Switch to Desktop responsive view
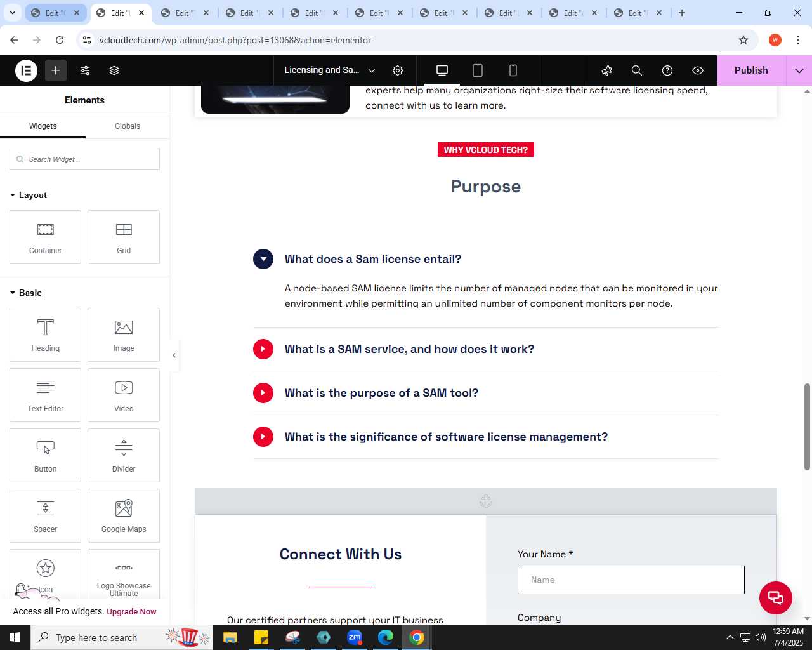The height and width of the screenshot is (650, 812). coord(442,70)
